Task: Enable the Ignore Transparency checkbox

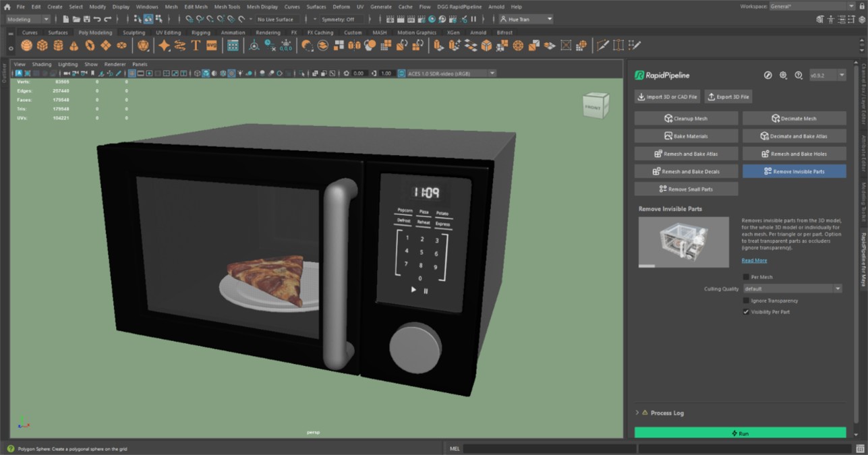Action: [746, 301]
